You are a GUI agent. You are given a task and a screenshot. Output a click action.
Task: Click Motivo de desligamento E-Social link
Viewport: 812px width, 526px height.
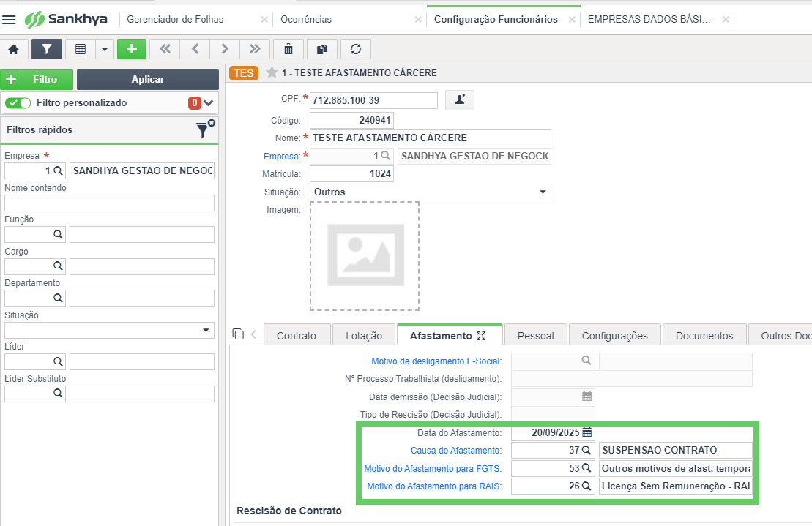(x=436, y=361)
